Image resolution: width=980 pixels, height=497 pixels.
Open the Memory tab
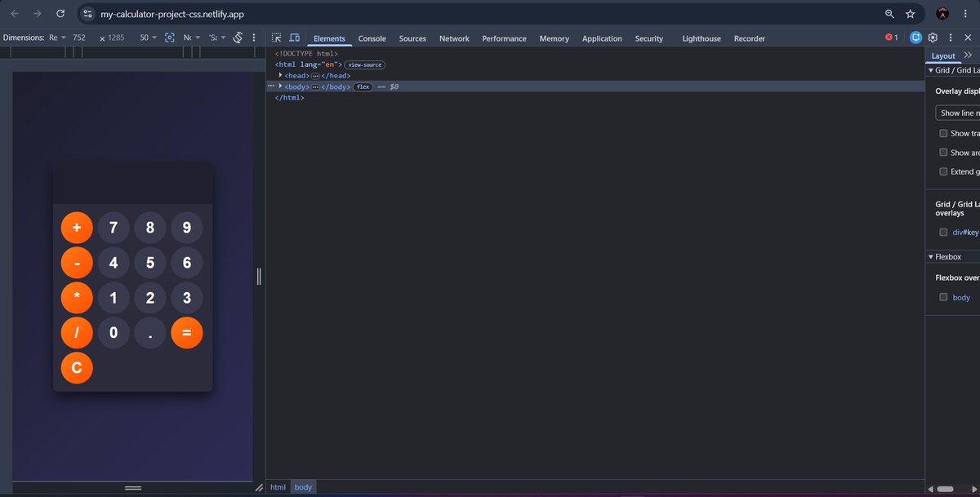554,38
